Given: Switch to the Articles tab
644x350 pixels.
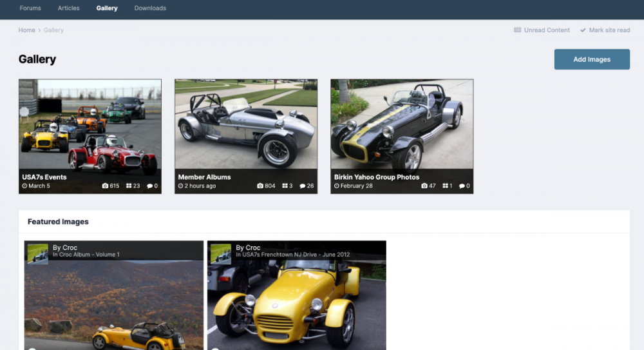Looking at the screenshot, I should [x=69, y=8].
